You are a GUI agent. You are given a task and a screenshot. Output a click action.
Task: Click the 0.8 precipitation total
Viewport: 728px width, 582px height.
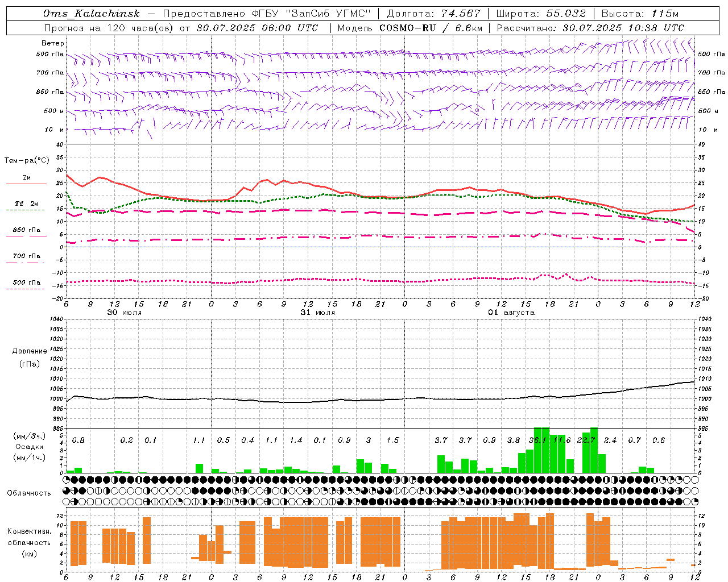[78, 440]
